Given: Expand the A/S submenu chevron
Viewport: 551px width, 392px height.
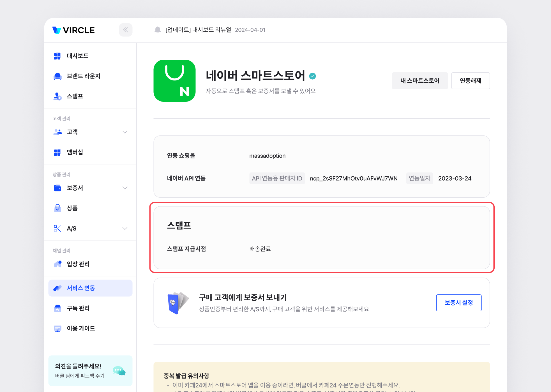Looking at the screenshot, I should click(125, 228).
